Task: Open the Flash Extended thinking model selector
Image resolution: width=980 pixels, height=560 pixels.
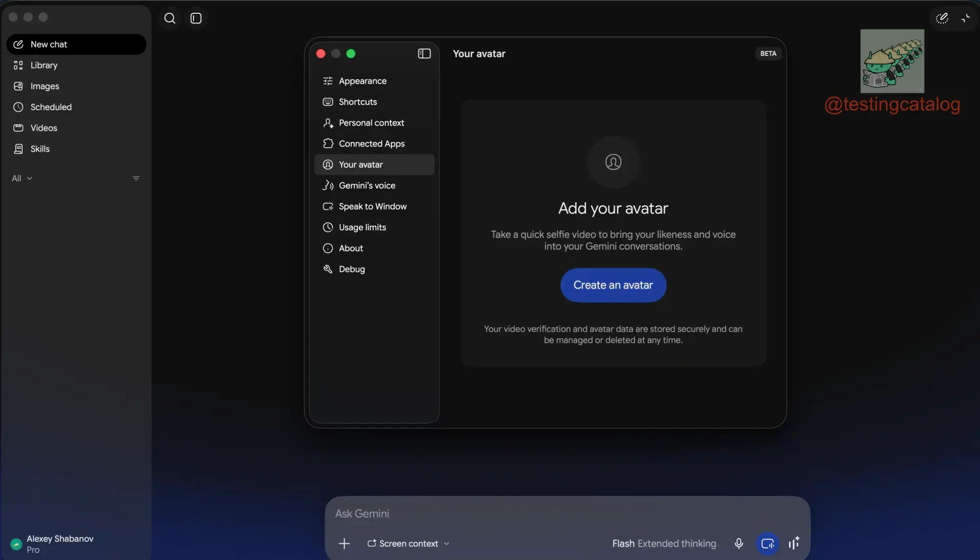Action: [x=664, y=543]
